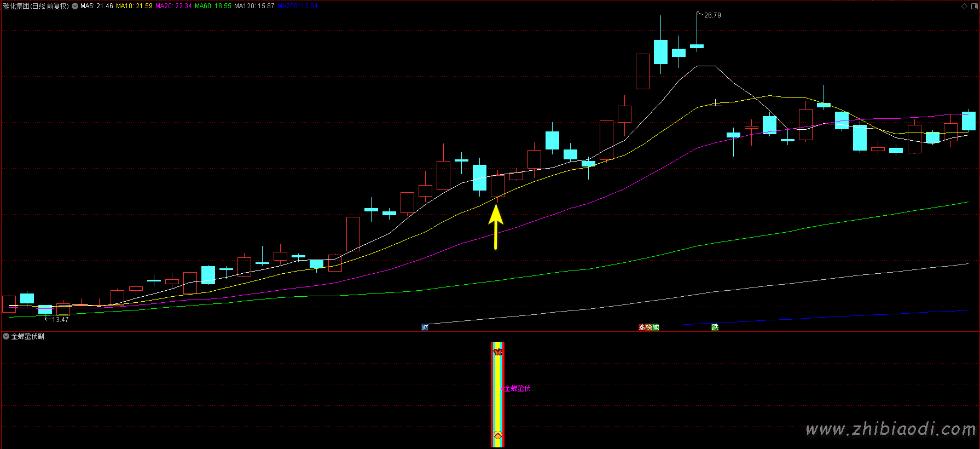980x449 pixels.
Task: Click the 金蝉蛰伏副 sub-chart title
Action: click(28, 336)
